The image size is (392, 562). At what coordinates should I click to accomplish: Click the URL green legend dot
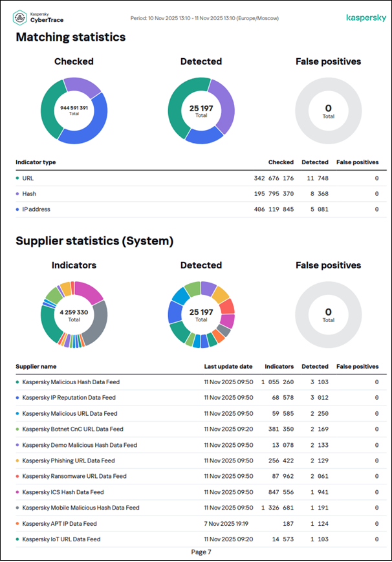[17, 178]
